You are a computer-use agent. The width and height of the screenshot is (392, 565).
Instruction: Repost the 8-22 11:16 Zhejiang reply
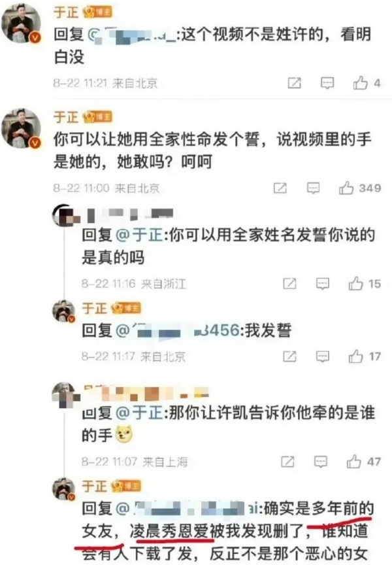(x=290, y=284)
